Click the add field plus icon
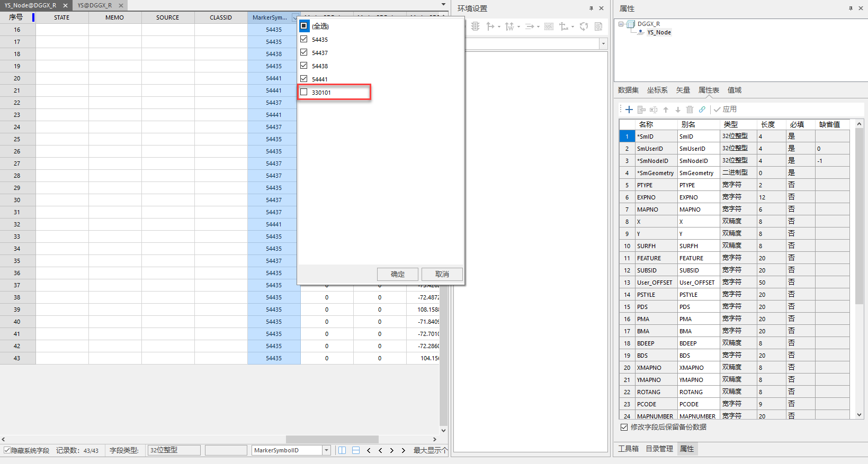 [x=629, y=110]
